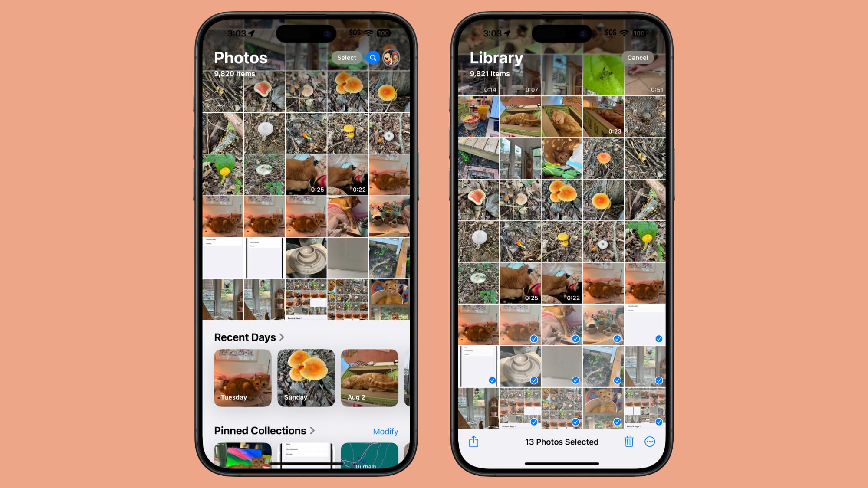The width and height of the screenshot is (868, 488).
Task: Tap the More options icon (ellipsis)
Action: (650, 442)
